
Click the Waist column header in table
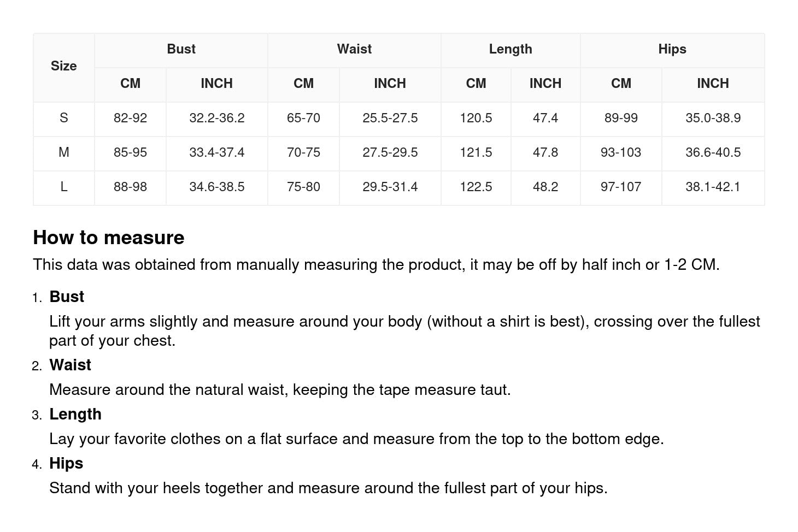point(354,49)
